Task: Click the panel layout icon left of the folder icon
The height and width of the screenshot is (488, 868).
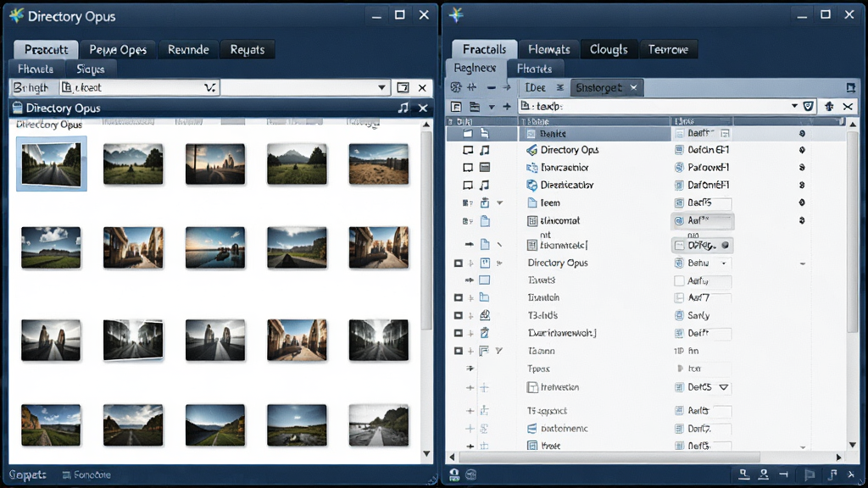Action: click(456, 106)
